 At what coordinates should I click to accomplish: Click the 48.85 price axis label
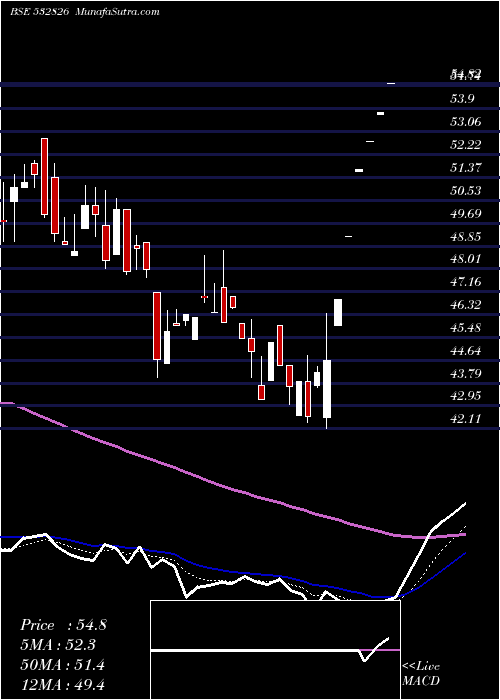pos(466,237)
